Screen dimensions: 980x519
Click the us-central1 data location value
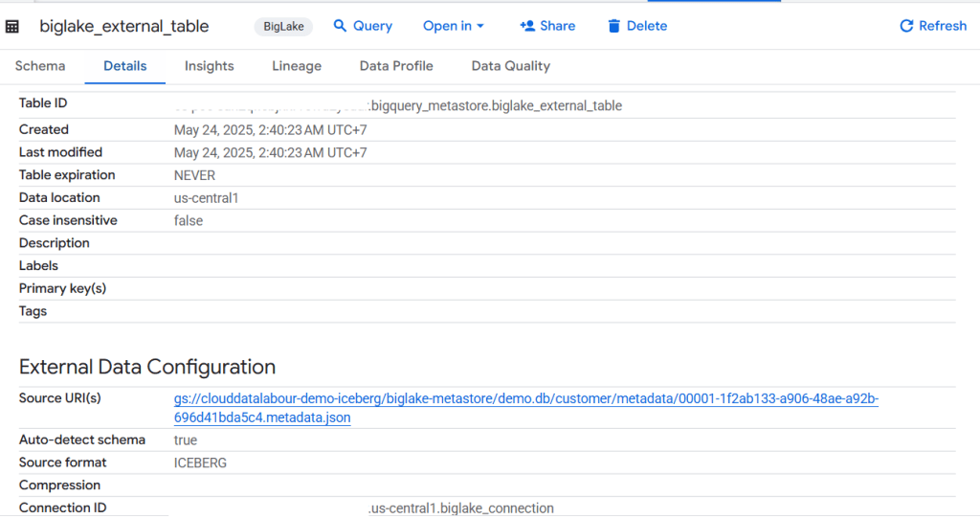(206, 198)
